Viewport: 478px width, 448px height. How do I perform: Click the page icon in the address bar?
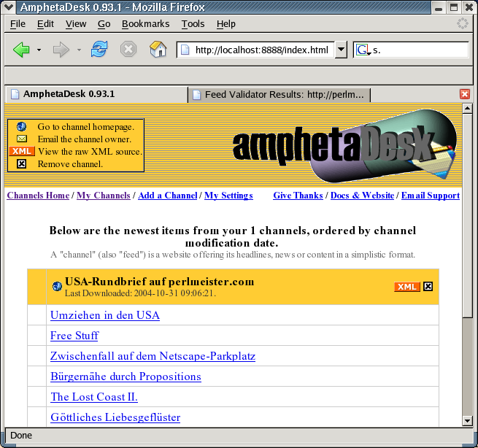tap(185, 50)
